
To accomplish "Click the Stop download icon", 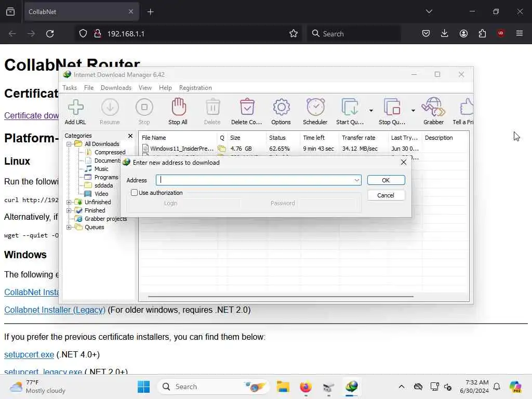I will [x=144, y=108].
